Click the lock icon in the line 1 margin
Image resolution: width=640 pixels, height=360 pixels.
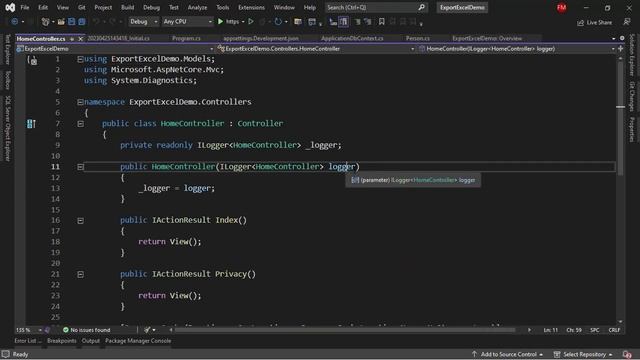coord(33,61)
